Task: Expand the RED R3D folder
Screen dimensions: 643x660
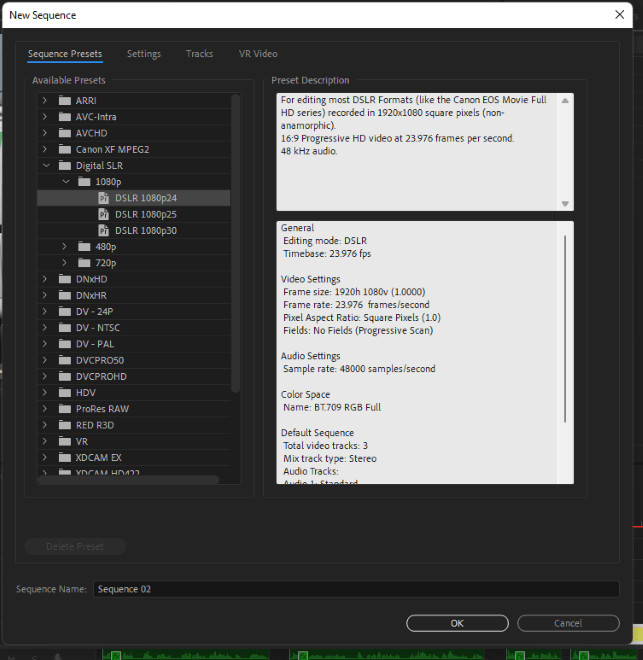Action: [45, 425]
